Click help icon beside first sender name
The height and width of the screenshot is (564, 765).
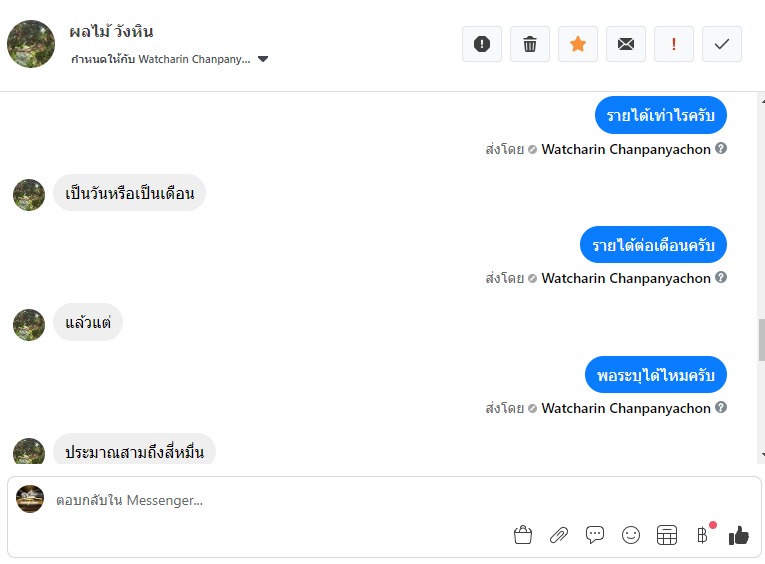coord(721,149)
